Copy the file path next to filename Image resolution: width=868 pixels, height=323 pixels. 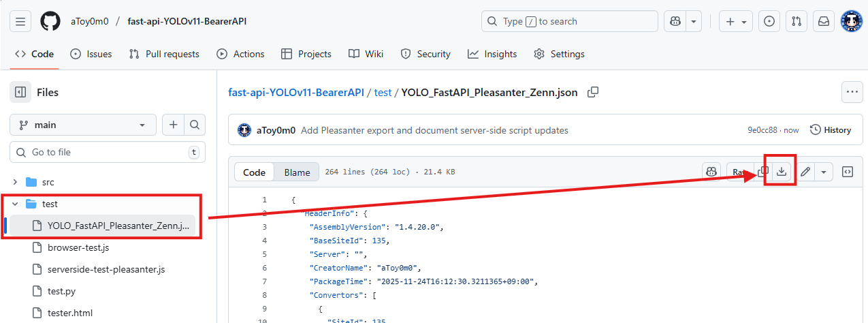coord(593,92)
